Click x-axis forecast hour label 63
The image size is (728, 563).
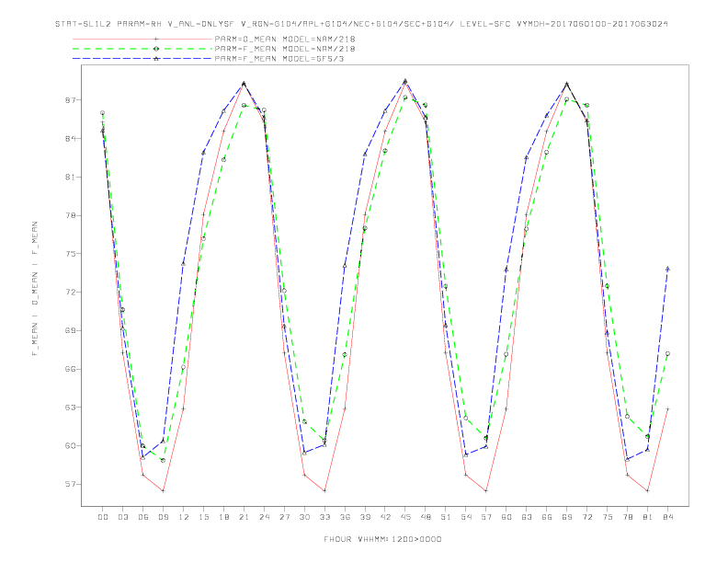[x=527, y=517]
